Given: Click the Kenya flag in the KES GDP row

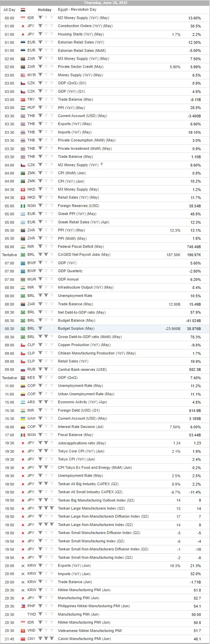Looking at the screenshot, I should point(23,378).
